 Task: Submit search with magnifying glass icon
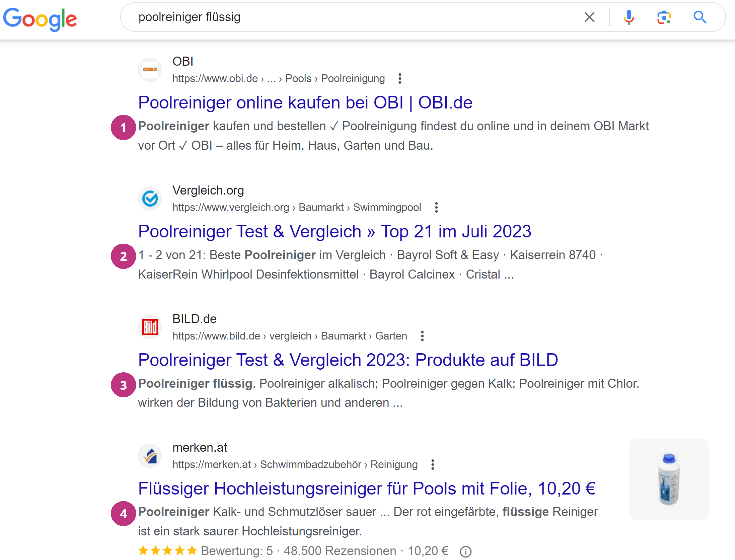(x=700, y=17)
